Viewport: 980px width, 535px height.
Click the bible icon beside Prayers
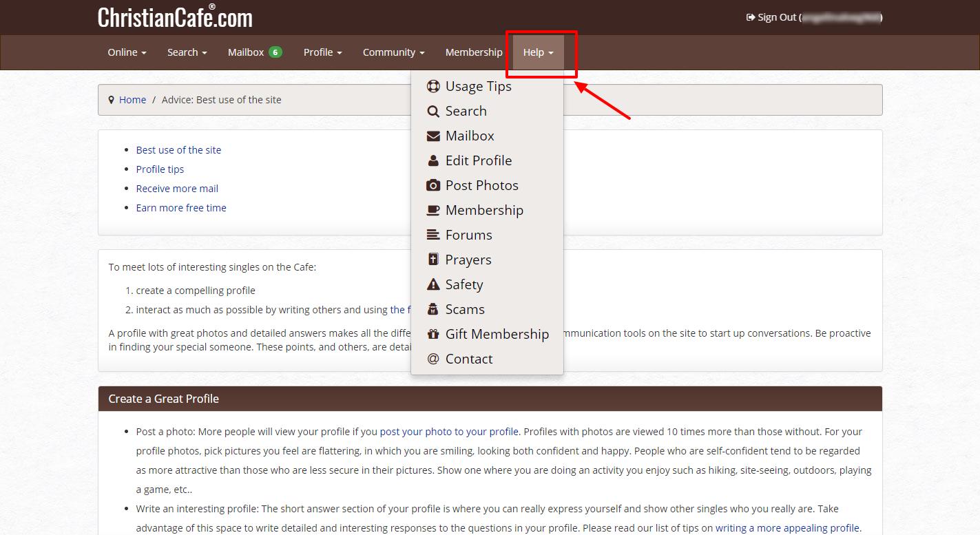[x=433, y=260]
